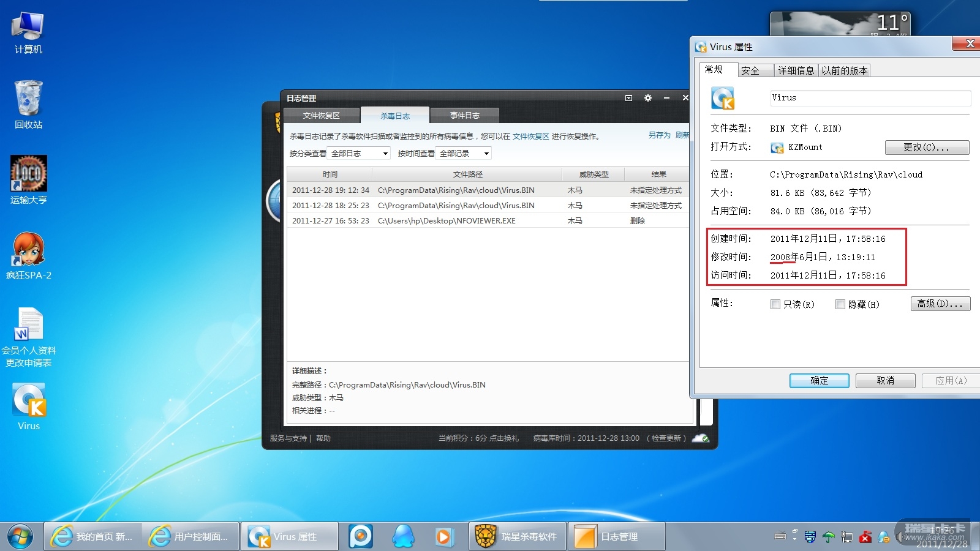Screen dimensions: 980x551
Task: Open the PPTV player taskbar icon
Action: tap(361, 536)
